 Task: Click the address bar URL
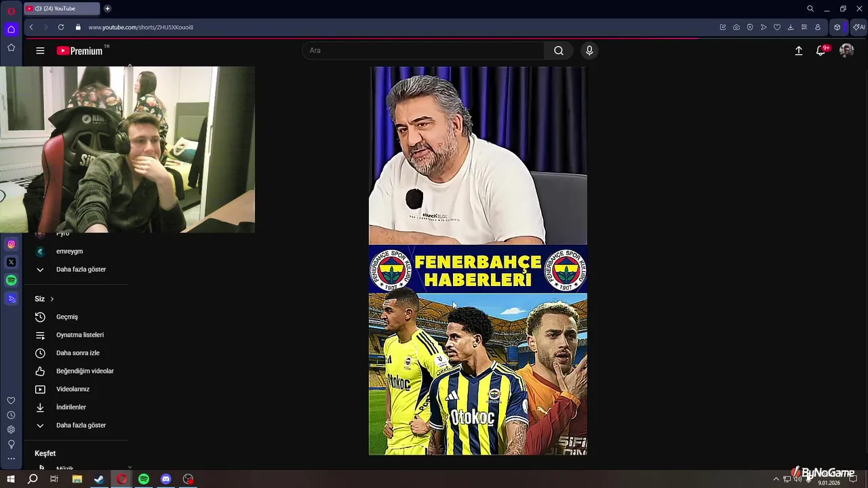tap(141, 27)
